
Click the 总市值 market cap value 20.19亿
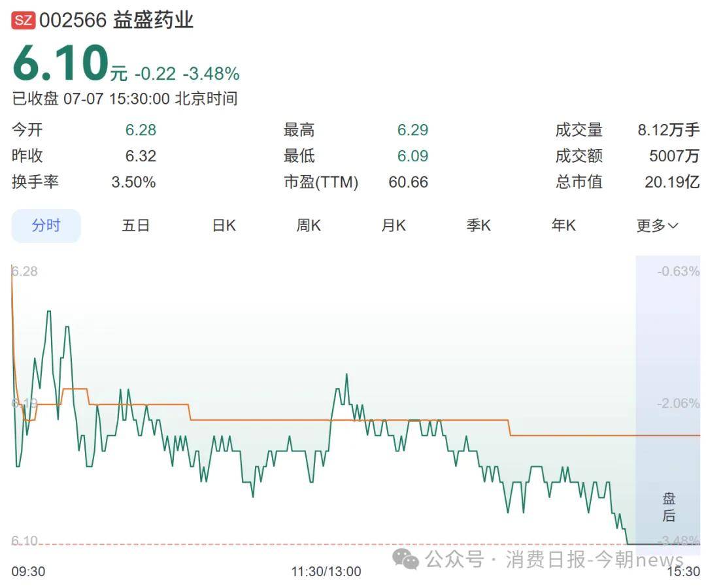pyautogui.click(x=672, y=182)
